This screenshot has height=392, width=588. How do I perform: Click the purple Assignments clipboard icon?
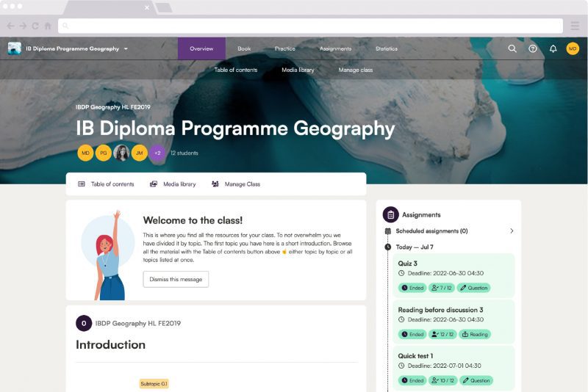tap(391, 214)
